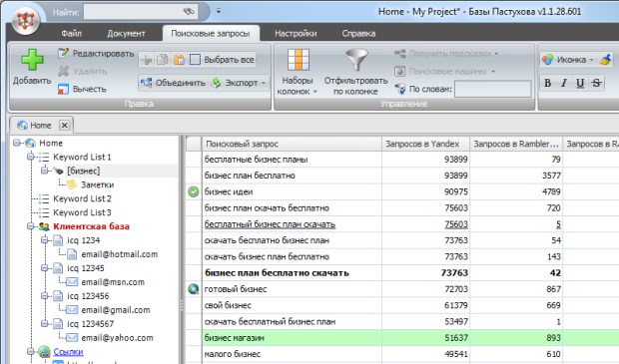Viewport: 619px width, 364px height.
Task: Open the Документ ribbon tab
Action: pos(126,34)
